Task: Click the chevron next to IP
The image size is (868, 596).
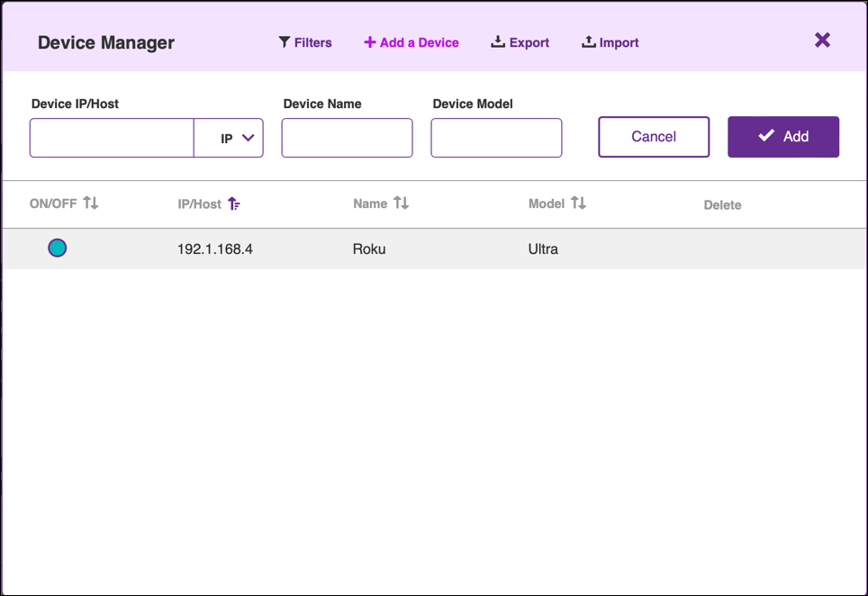Action: pyautogui.click(x=248, y=138)
